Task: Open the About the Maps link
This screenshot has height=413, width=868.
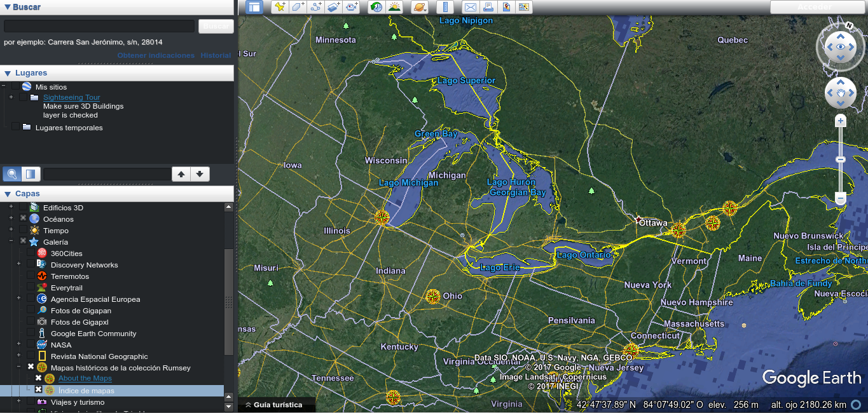Action: pyautogui.click(x=85, y=379)
